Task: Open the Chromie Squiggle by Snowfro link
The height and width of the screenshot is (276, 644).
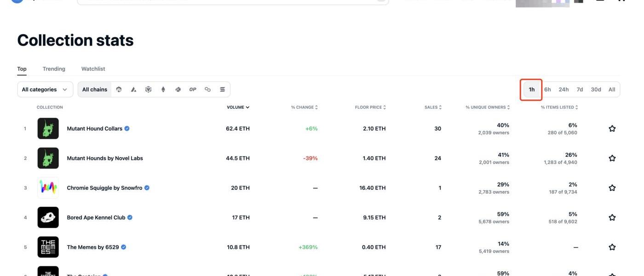Action: click(x=104, y=188)
